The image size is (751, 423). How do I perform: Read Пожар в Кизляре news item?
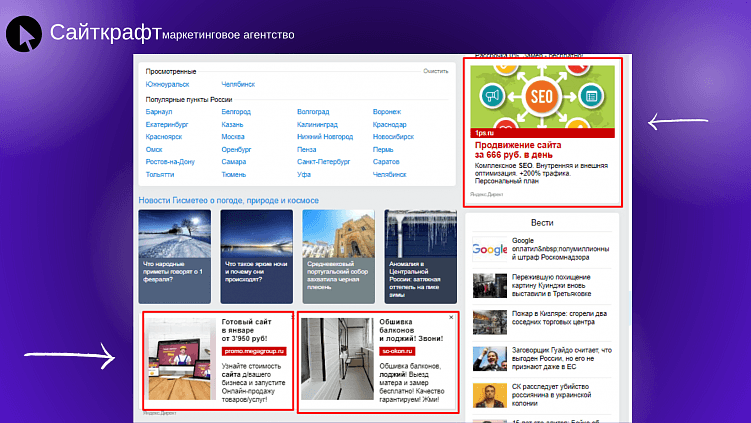(559, 318)
